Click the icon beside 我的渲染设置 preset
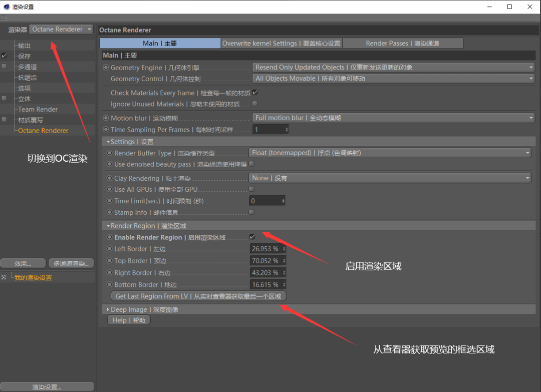541x392 pixels. point(4,277)
